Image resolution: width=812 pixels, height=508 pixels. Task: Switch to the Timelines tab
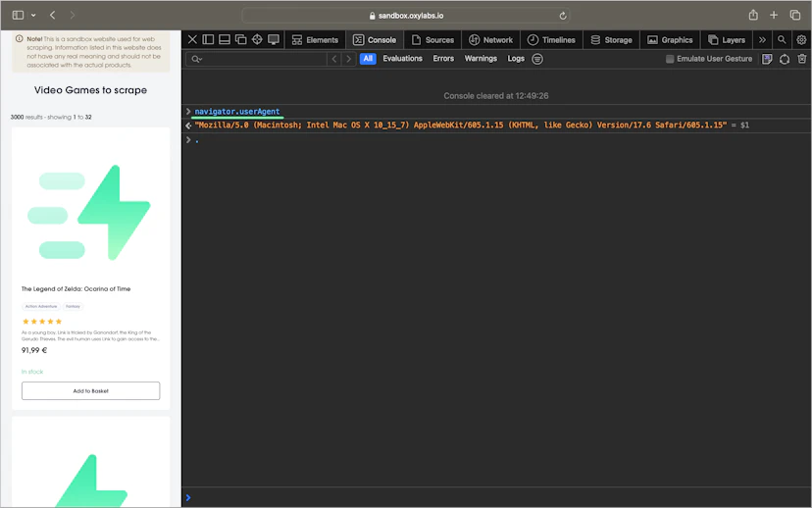tap(551, 40)
